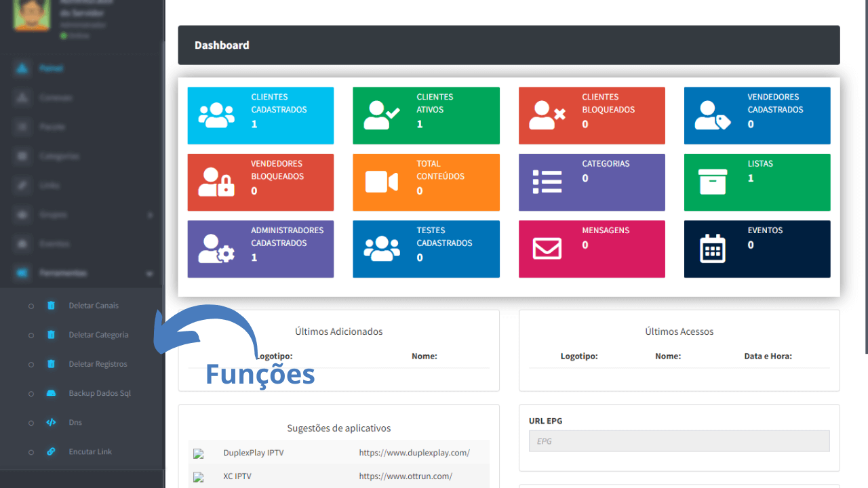Click the envelope icon on Mensagens card

[547, 249]
